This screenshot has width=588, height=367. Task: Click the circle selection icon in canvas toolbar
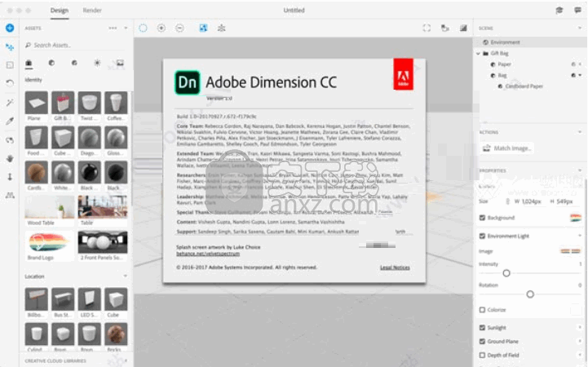pos(143,28)
